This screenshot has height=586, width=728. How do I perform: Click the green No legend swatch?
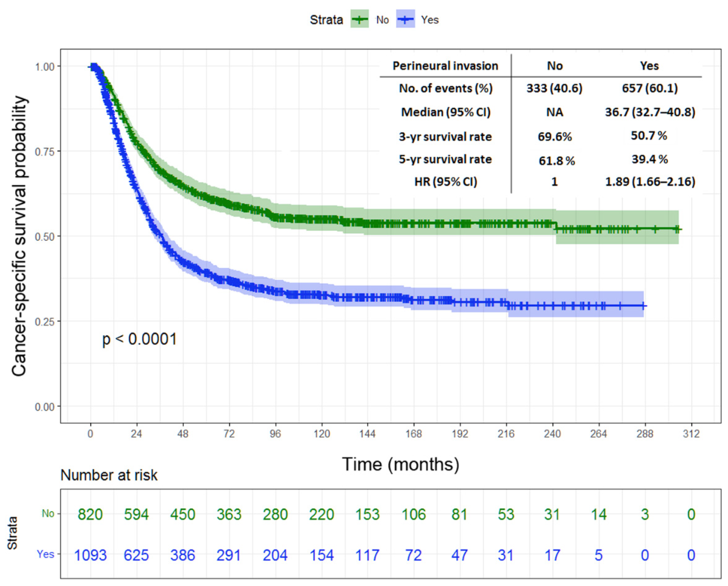[359, 19]
